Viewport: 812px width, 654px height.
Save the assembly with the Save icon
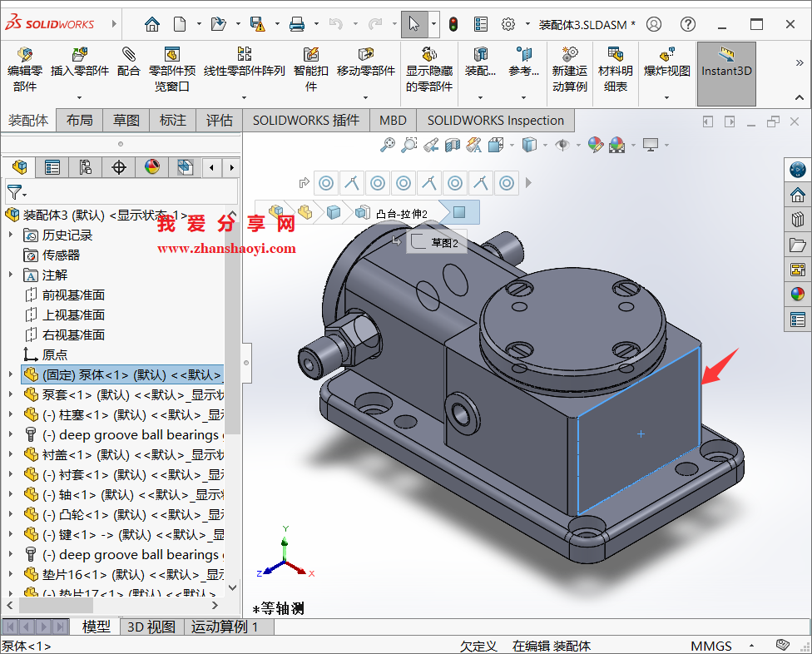click(x=257, y=24)
